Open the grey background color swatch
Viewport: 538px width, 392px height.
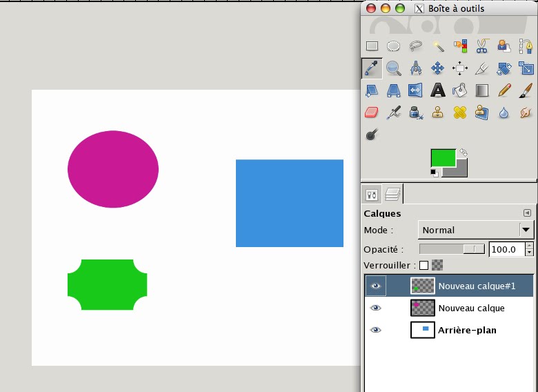[x=460, y=170]
